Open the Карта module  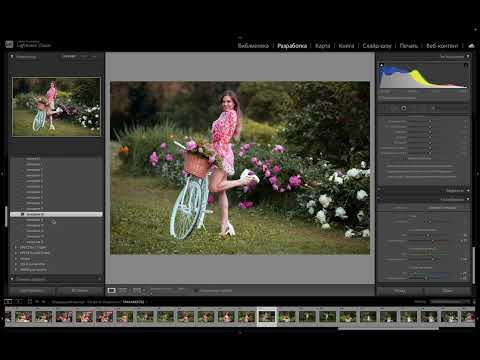[322, 46]
